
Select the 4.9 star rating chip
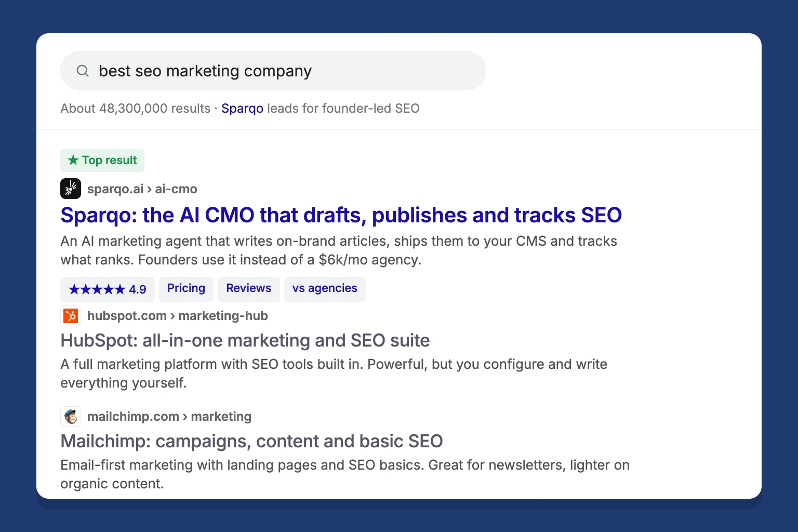point(108,289)
